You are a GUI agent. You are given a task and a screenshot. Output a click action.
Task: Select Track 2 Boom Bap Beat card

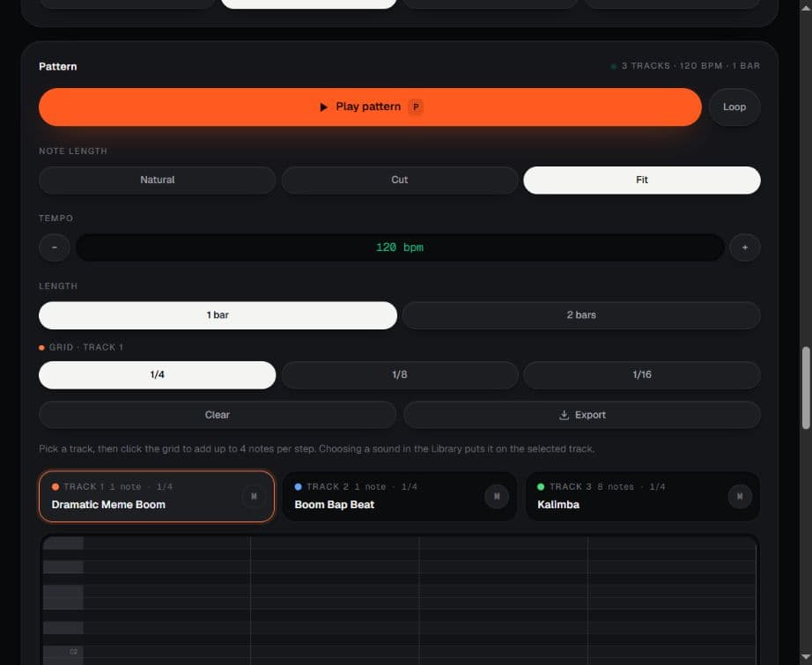pyautogui.click(x=399, y=496)
